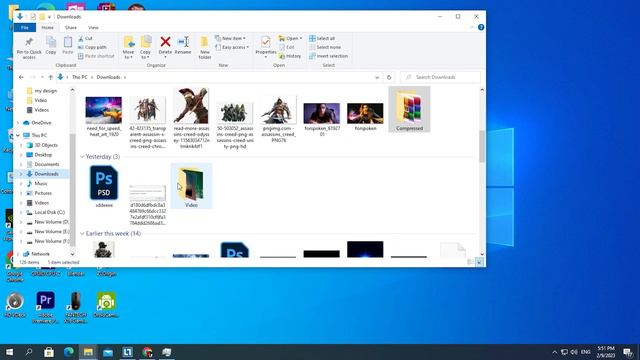640x360 pixels.
Task: Open Adobe Premiere Pro desktop shortcut
Action: tap(45, 307)
